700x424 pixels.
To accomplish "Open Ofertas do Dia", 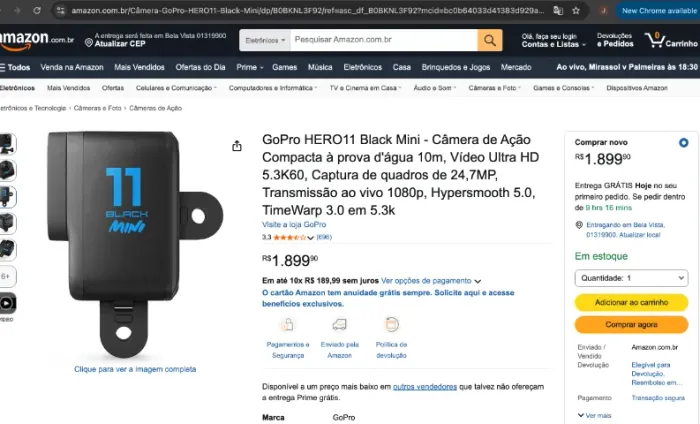I will [200, 67].
